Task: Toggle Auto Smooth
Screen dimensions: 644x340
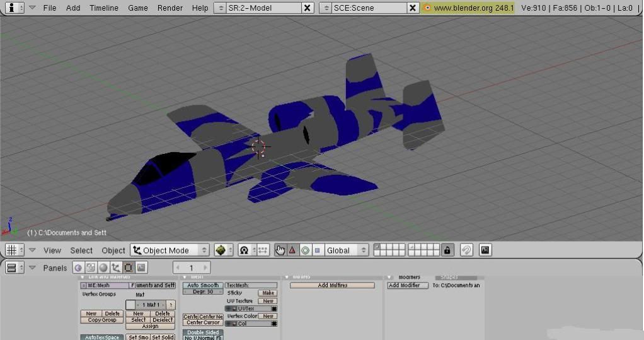Action: tap(203, 285)
